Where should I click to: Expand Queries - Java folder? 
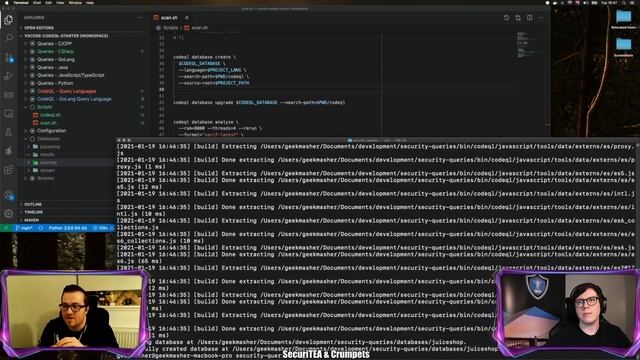[84, 67]
